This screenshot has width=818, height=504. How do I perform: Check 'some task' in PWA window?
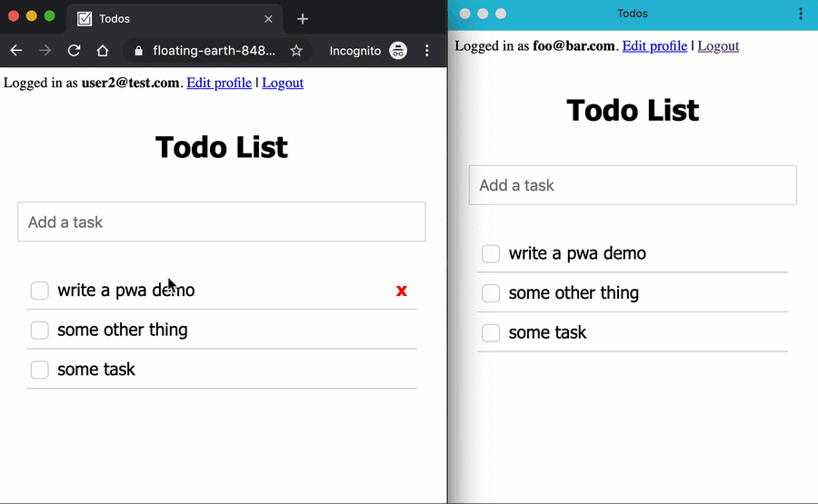pos(491,333)
